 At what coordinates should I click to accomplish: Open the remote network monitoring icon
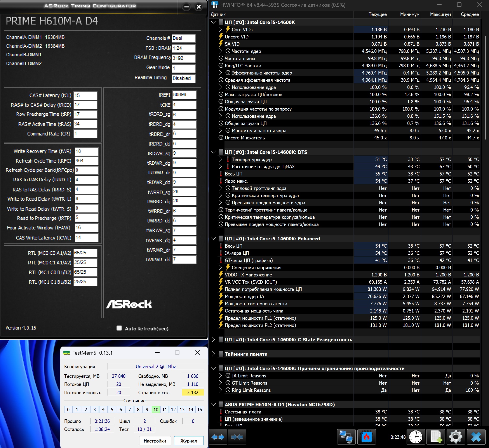(346, 437)
